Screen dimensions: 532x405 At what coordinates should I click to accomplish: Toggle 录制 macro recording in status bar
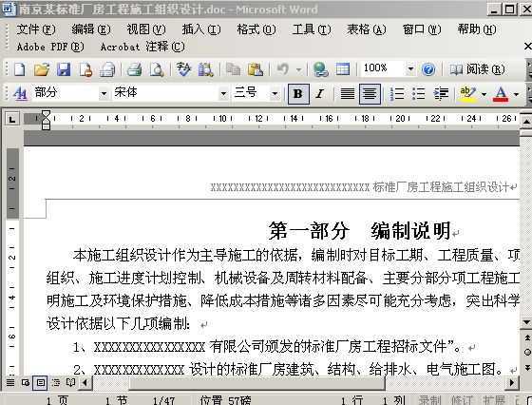(429, 399)
